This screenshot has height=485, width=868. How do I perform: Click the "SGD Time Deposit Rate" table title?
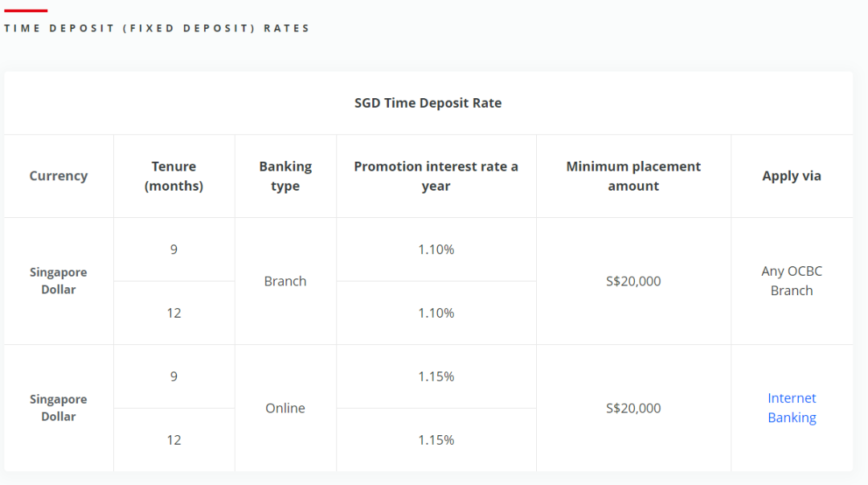coord(428,103)
